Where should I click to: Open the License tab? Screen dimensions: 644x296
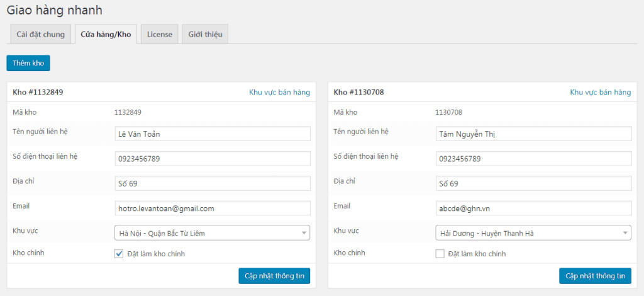(x=159, y=35)
